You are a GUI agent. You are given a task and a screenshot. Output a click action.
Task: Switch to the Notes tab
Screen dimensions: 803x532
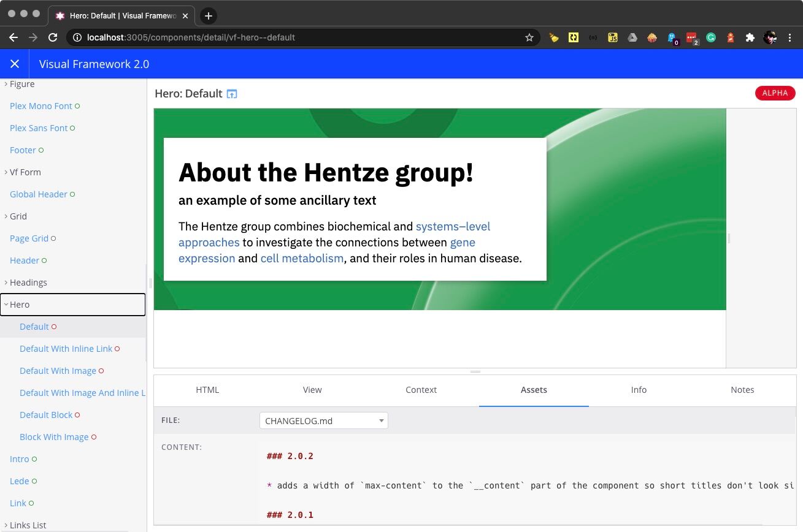click(x=742, y=390)
